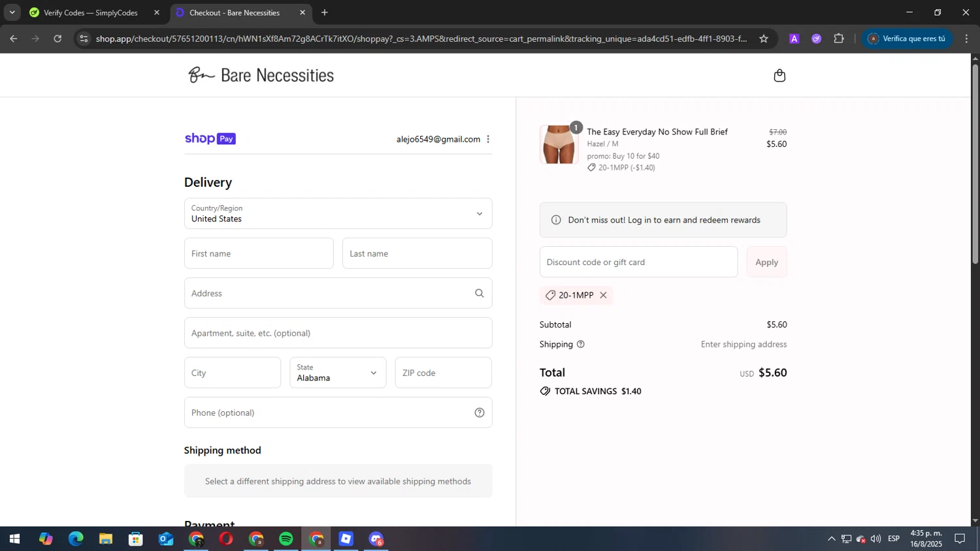The width and height of the screenshot is (980, 551).
Task: Open the volume control in system tray
Action: (x=875, y=539)
